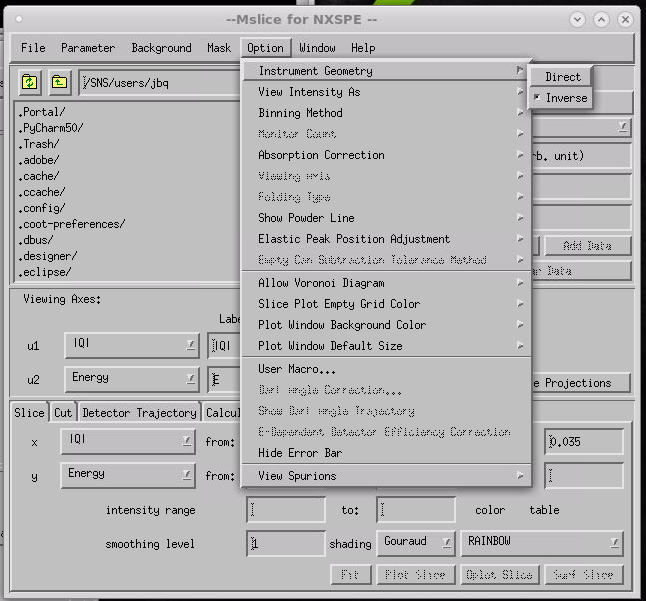
Task: Select Hide Error Bar menu entry
Action: [300, 453]
